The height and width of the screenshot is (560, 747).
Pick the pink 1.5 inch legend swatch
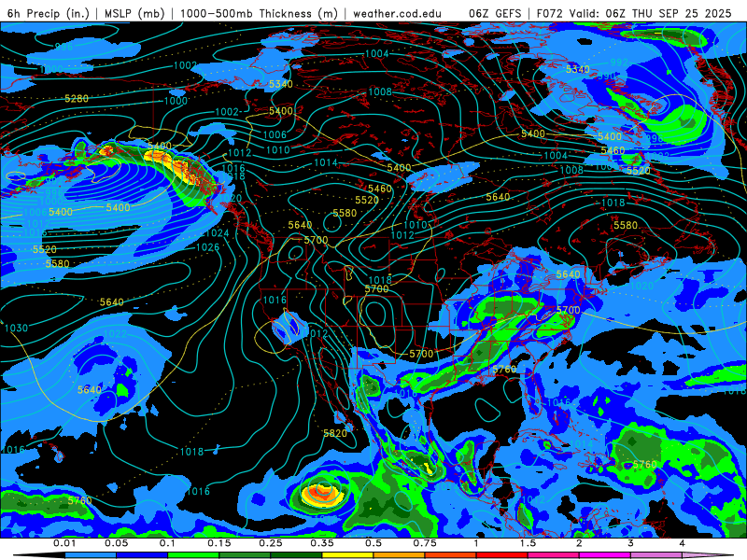coord(554,555)
